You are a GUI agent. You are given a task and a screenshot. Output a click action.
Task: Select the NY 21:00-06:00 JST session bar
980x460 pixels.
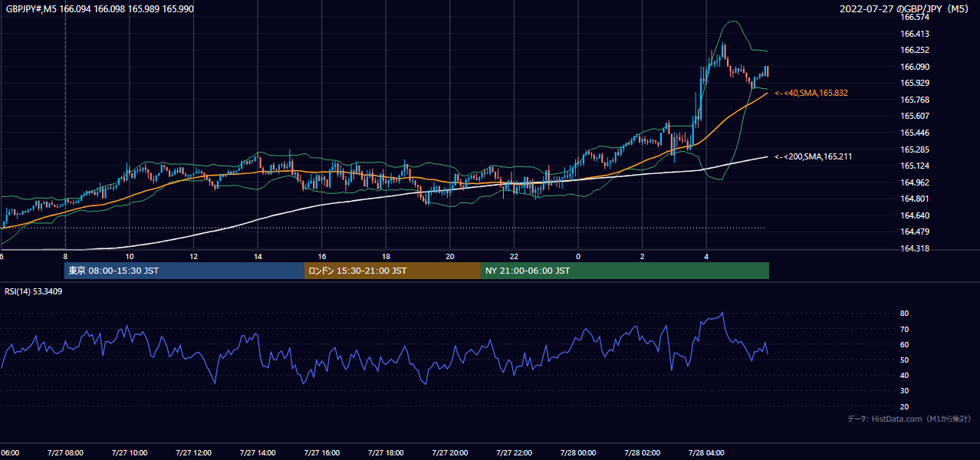(625, 271)
